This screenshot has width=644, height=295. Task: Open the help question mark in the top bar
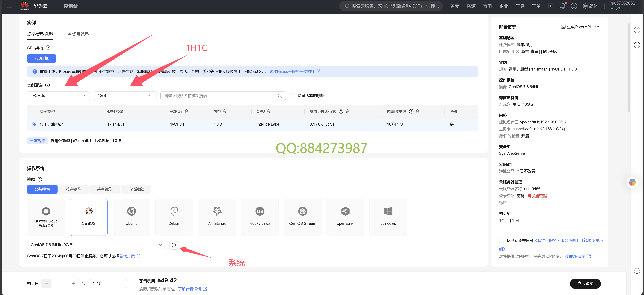(x=574, y=6)
